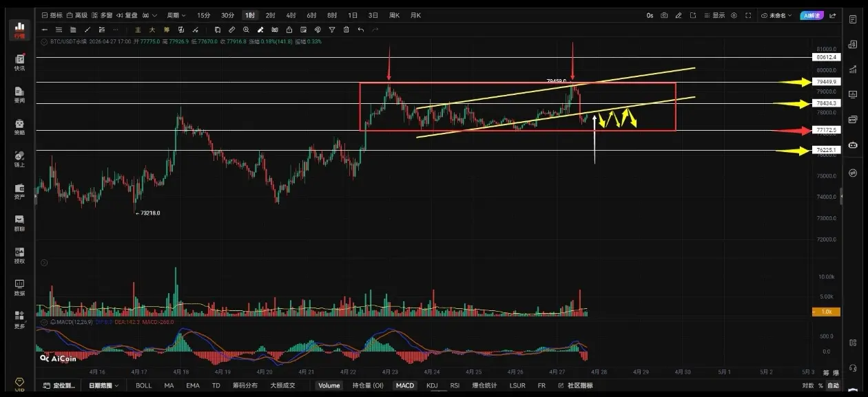868x397 pixels.
Task: Click the 79449.9 price level label
Action: (827, 82)
